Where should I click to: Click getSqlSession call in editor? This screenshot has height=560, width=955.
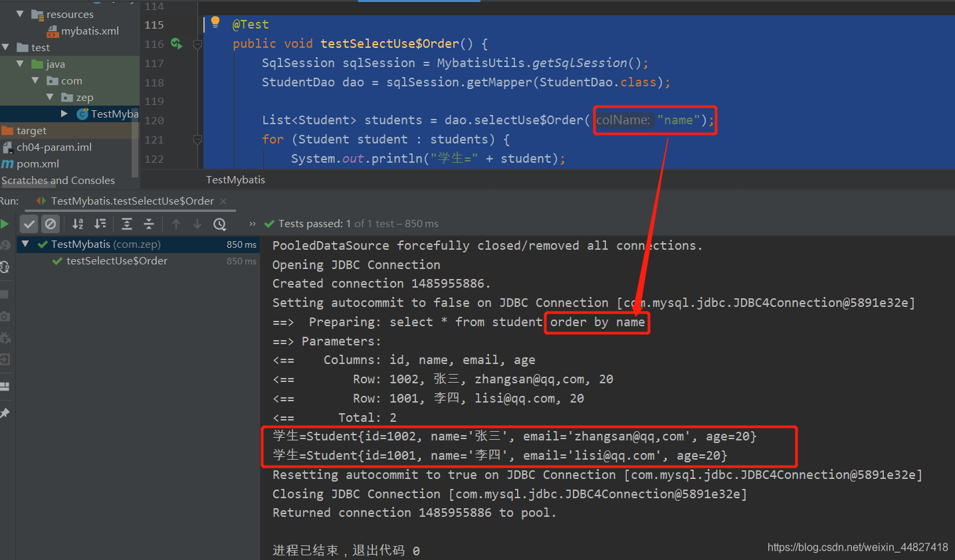pos(580,62)
